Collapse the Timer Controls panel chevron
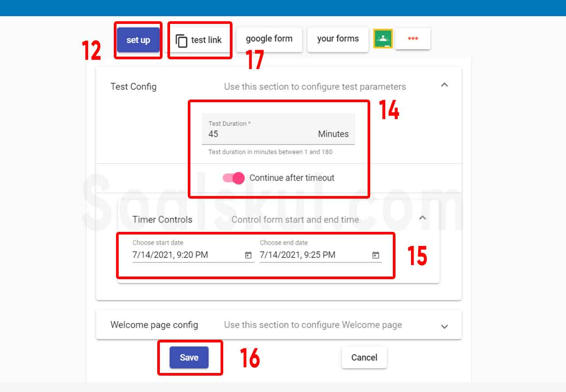 423,218
